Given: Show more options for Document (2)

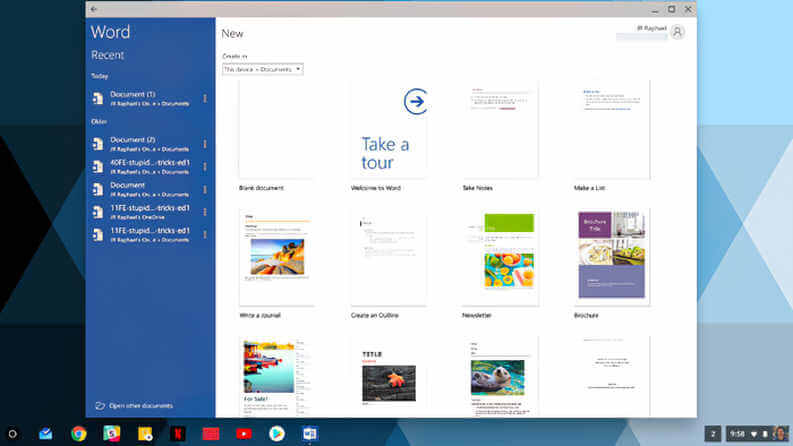Looking at the screenshot, I should (205, 144).
